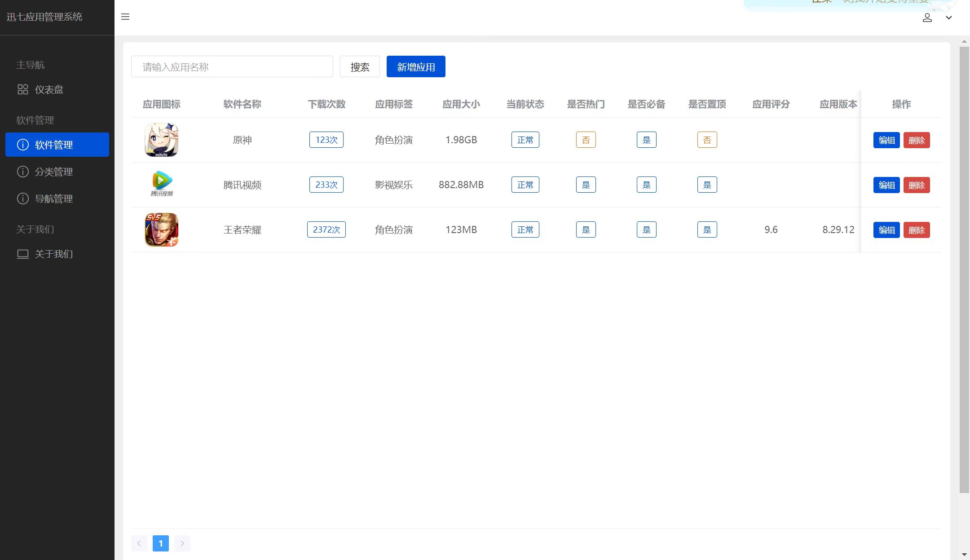
Task: Click the 原神 app icon thumbnail
Action: click(x=161, y=140)
